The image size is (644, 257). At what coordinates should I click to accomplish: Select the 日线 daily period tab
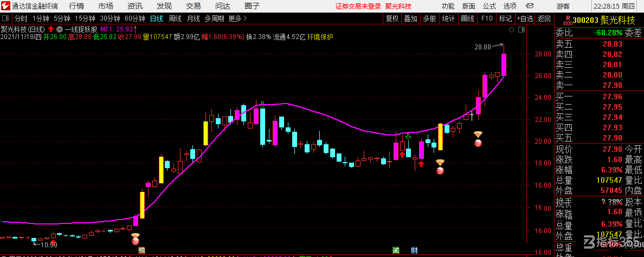point(157,18)
